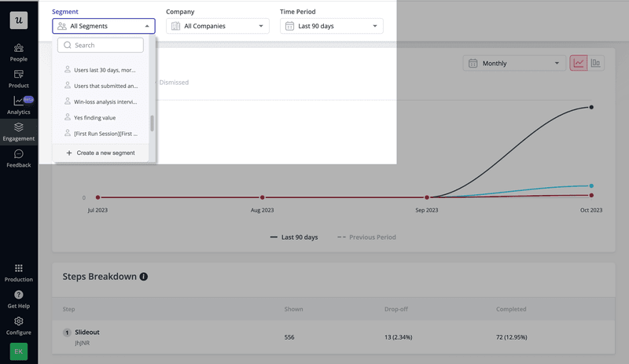Open the Last 90 days time period dropdown
The height and width of the screenshot is (364, 629).
pos(331,26)
